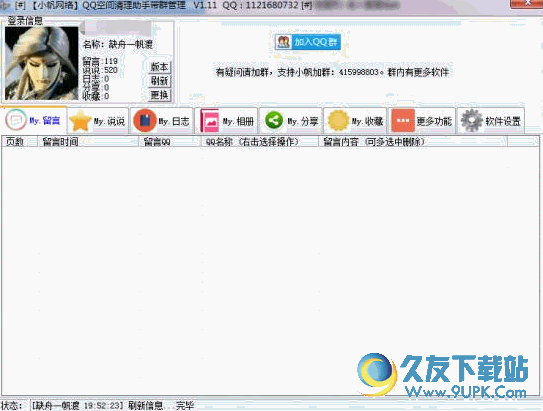Click the 收藏:0 count

point(96,96)
